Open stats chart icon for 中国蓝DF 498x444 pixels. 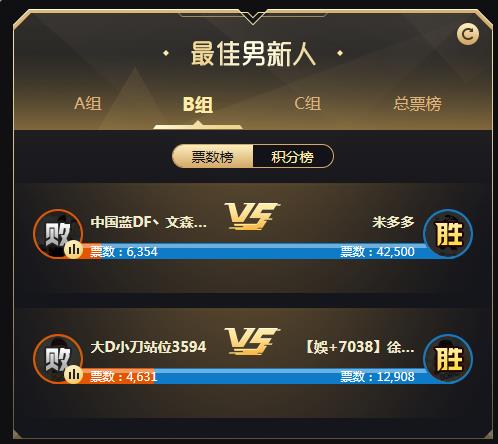tap(73, 249)
